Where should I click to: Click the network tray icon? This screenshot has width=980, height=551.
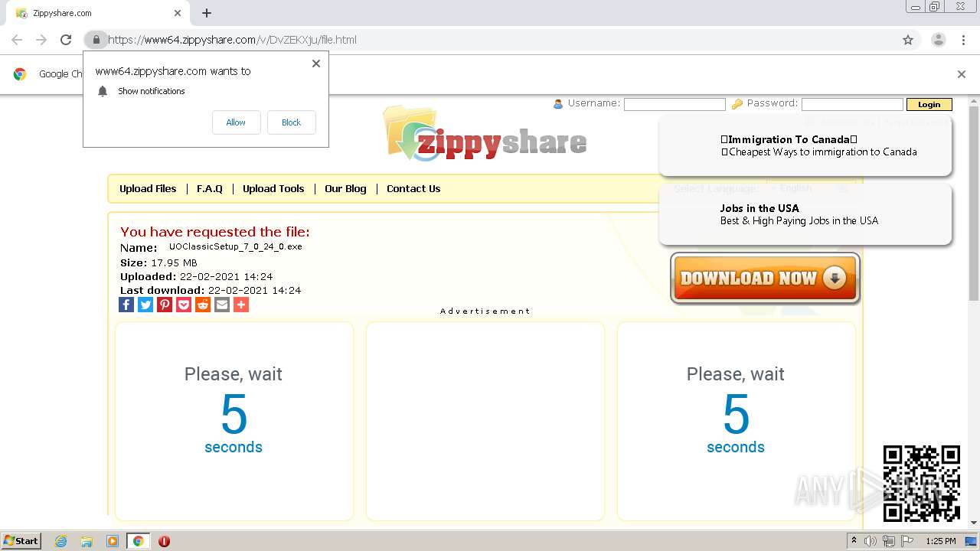(x=889, y=541)
